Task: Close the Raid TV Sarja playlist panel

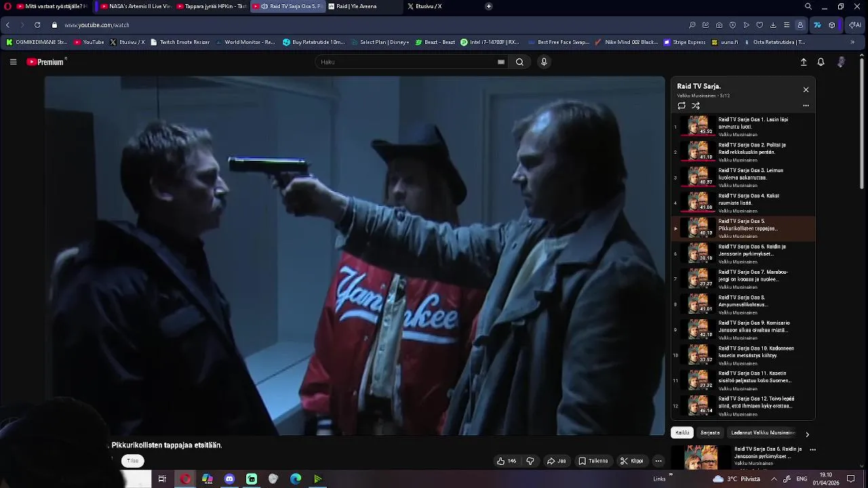Action: (806, 89)
